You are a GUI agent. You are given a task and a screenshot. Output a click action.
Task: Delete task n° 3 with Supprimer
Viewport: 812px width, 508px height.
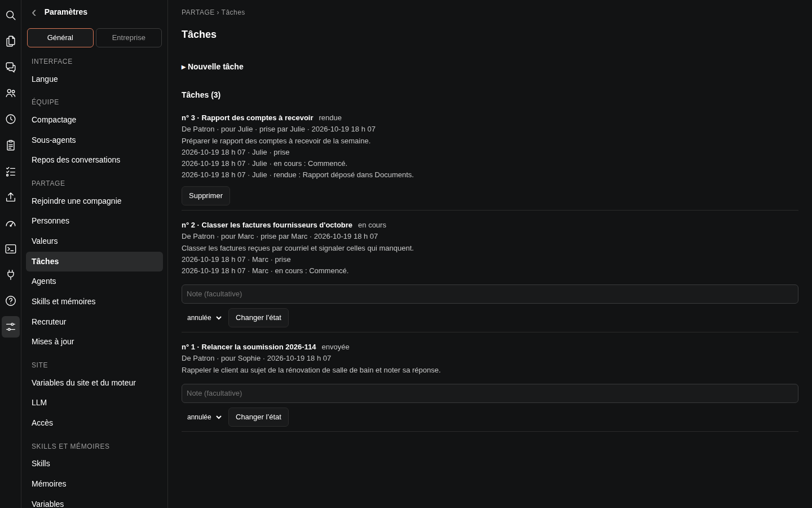[x=206, y=196]
